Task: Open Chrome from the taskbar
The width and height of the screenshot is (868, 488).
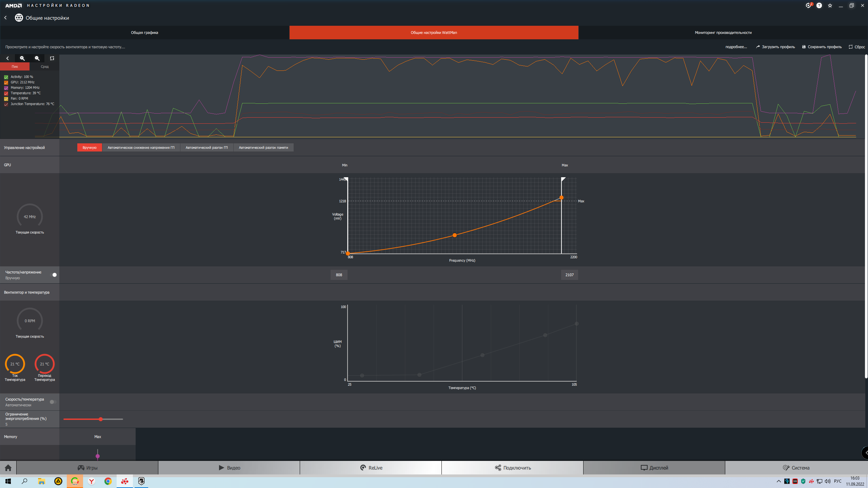Action: (108, 481)
